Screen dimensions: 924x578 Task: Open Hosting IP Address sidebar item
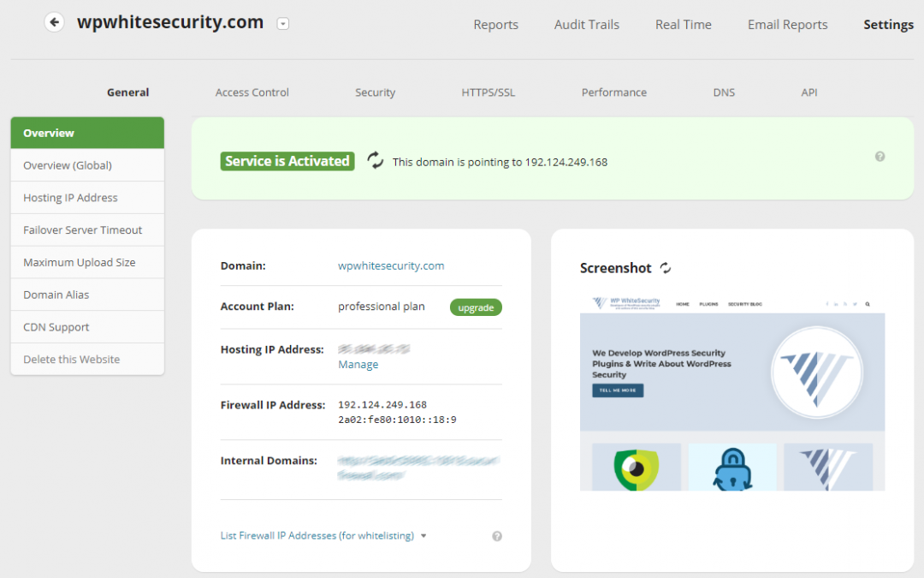click(87, 198)
